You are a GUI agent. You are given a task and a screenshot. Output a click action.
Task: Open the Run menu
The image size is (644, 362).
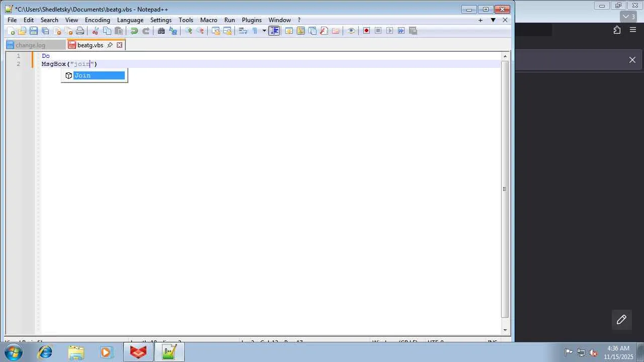pos(229,20)
